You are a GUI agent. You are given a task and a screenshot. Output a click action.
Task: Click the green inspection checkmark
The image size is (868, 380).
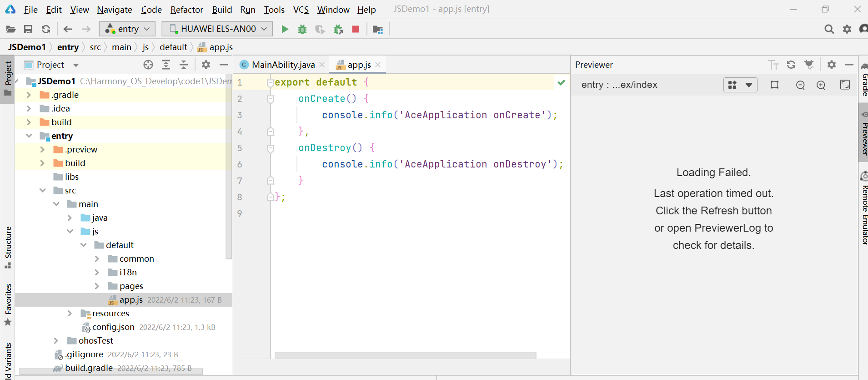[x=562, y=82]
